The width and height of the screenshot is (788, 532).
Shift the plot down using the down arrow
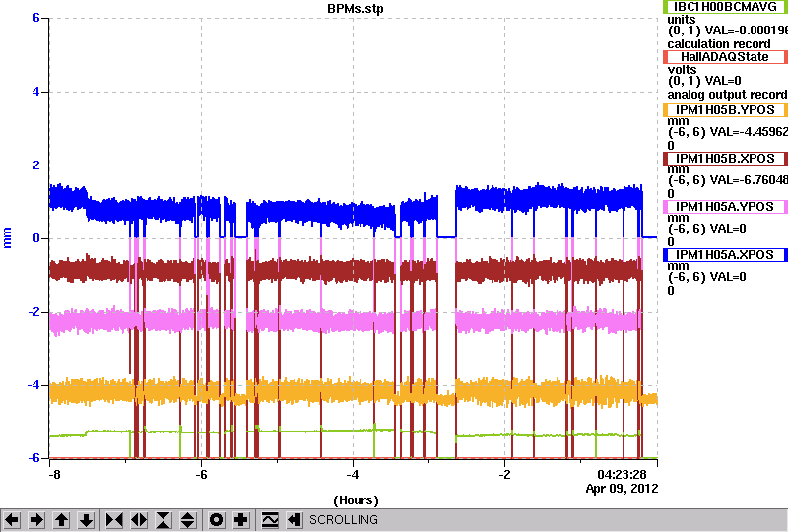pyautogui.click(x=86, y=520)
